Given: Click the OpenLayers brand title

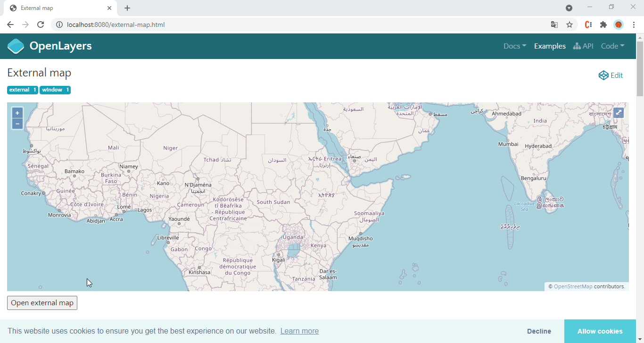Looking at the screenshot, I should click(60, 46).
